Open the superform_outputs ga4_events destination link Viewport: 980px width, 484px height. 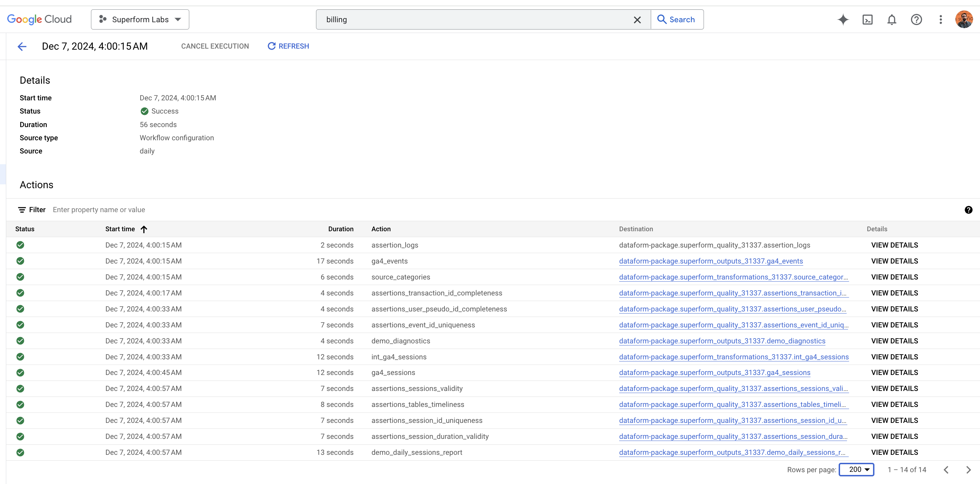(711, 261)
